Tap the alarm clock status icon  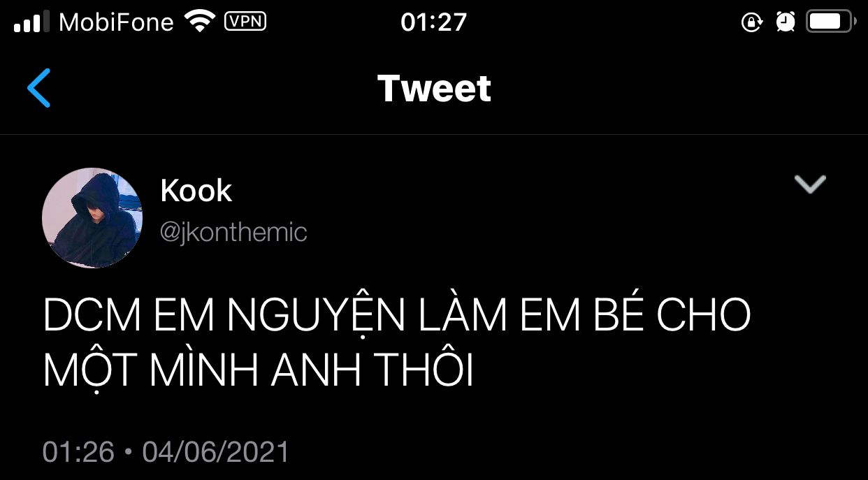[786, 22]
